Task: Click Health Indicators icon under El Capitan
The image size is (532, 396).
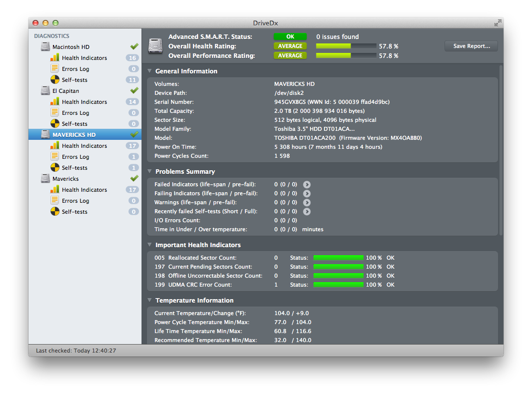Action: [54, 102]
